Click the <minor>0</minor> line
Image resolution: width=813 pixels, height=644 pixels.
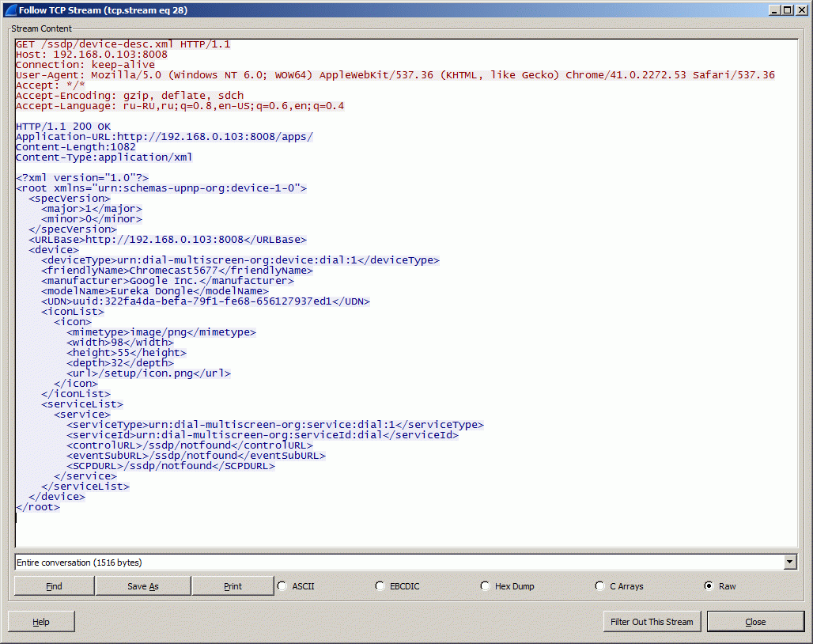coord(92,219)
